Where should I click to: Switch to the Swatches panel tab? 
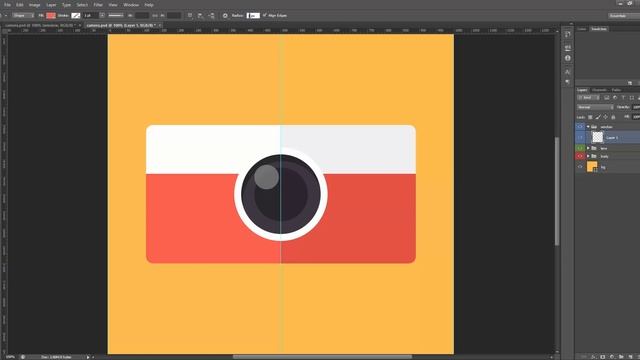coord(599,29)
